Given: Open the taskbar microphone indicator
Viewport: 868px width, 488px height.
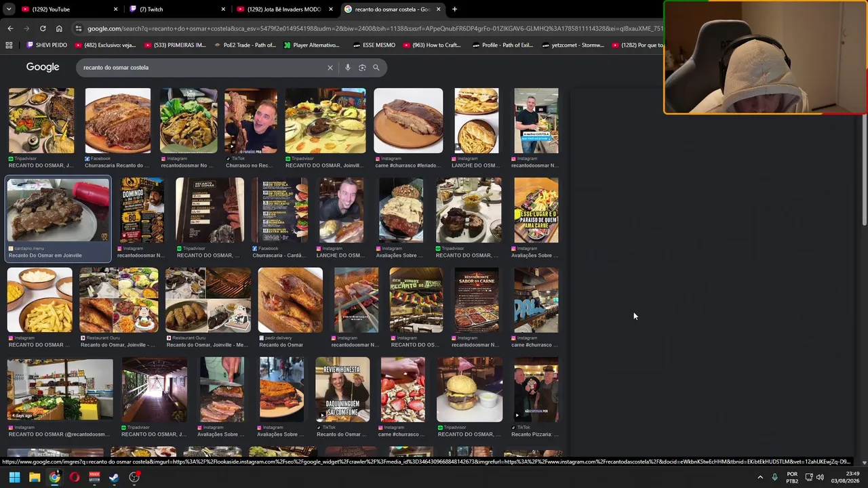Looking at the screenshot, I should [x=774, y=477].
